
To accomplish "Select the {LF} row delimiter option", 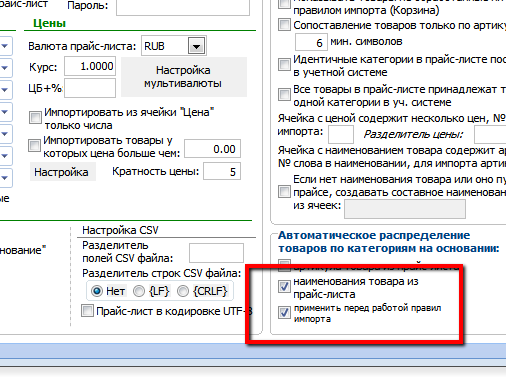I will [139, 291].
